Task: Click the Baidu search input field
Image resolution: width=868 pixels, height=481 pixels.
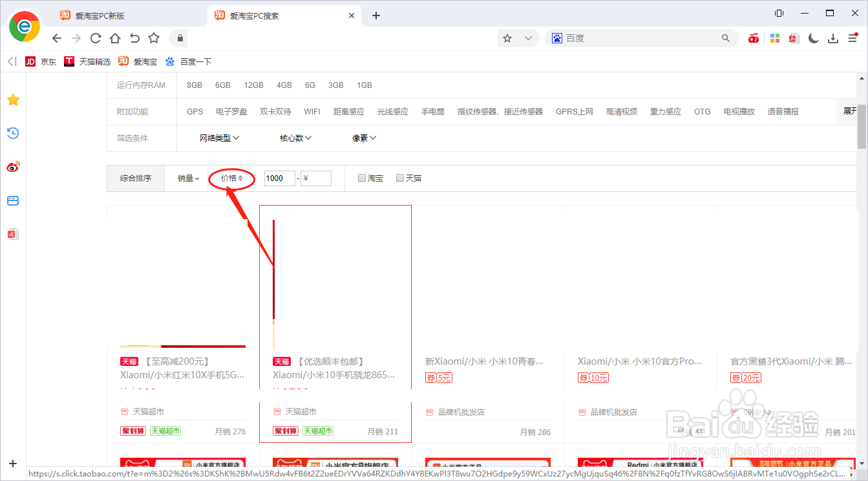Action: pos(640,38)
